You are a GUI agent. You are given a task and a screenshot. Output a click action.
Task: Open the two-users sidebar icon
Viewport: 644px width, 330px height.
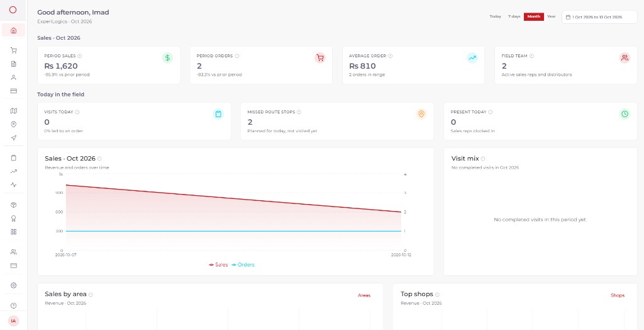pyautogui.click(x=14, y=252)
